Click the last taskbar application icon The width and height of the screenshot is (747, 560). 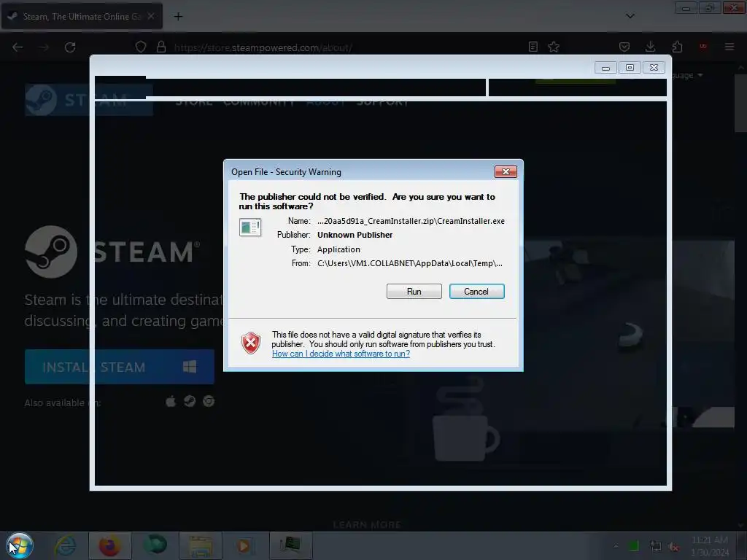click(x=290, y=545)
